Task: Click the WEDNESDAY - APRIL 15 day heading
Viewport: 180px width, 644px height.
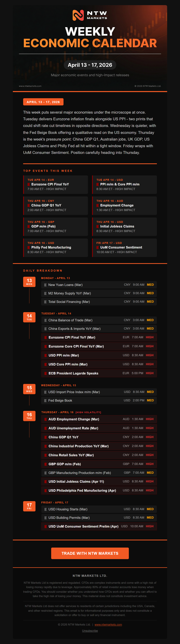Action: tap(59, 385)
